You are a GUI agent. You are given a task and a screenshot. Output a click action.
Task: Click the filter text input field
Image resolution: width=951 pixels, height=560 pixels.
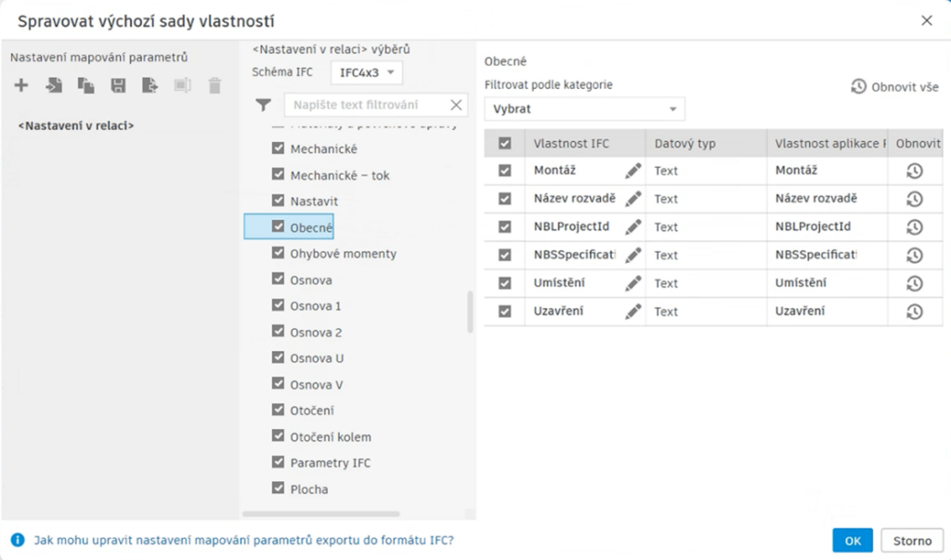point(367,105)
